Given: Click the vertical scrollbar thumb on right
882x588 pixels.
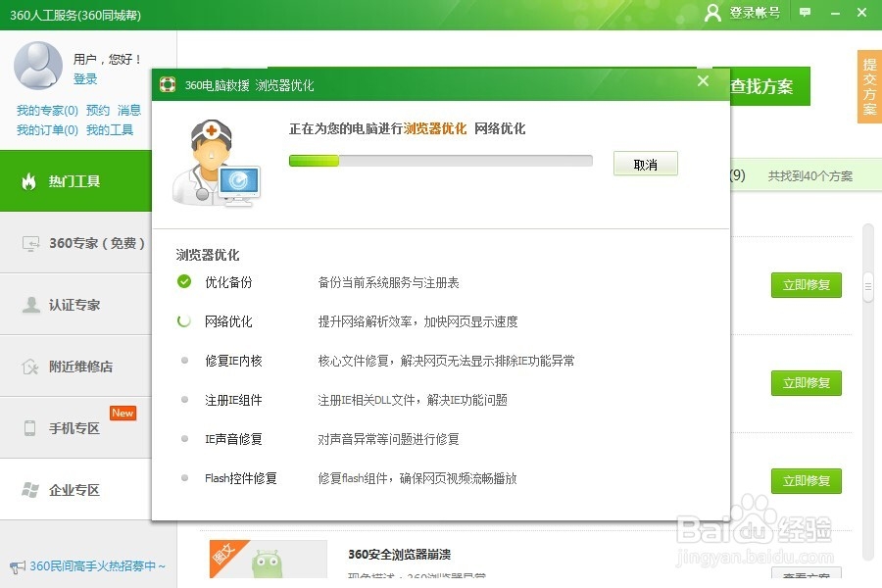Looking at the screenshot, I should pyautogui.click(x=868, y=287).
